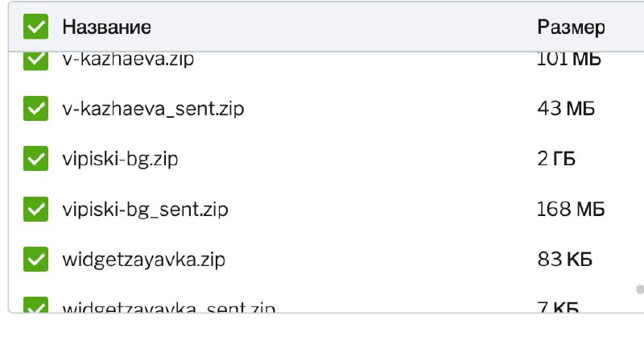Uncheck the v-kazhaeva.zip checkbox
Viewport: 644px width, 341px height.
click(x=35, y=61)
